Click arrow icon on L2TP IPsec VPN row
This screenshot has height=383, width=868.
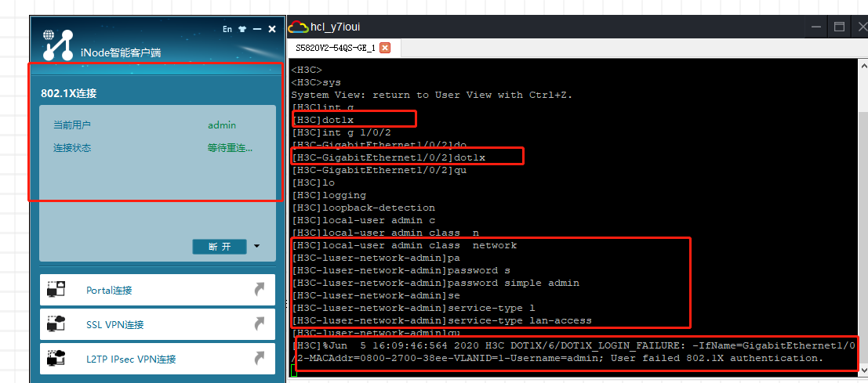pos(259,359)
